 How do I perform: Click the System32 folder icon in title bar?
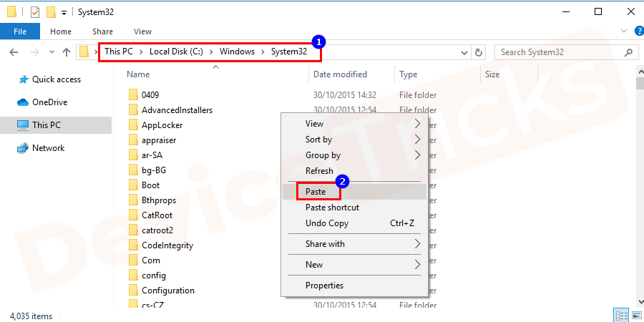pos(11,12)
